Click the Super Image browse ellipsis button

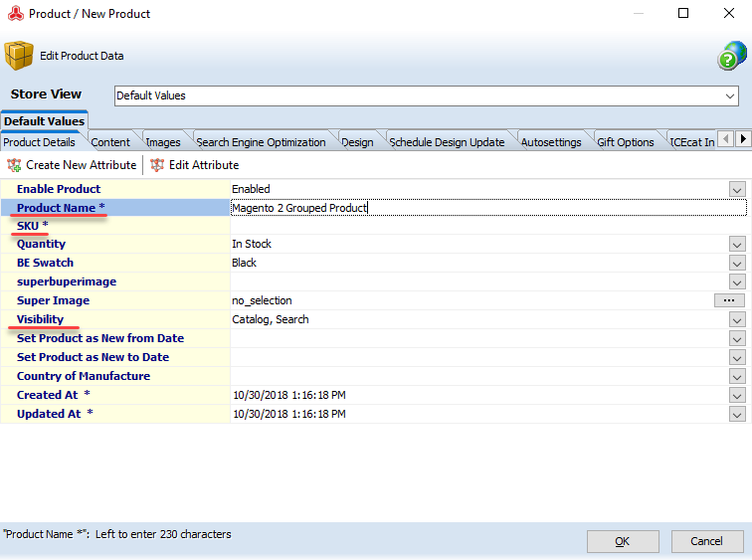(729, 300)
